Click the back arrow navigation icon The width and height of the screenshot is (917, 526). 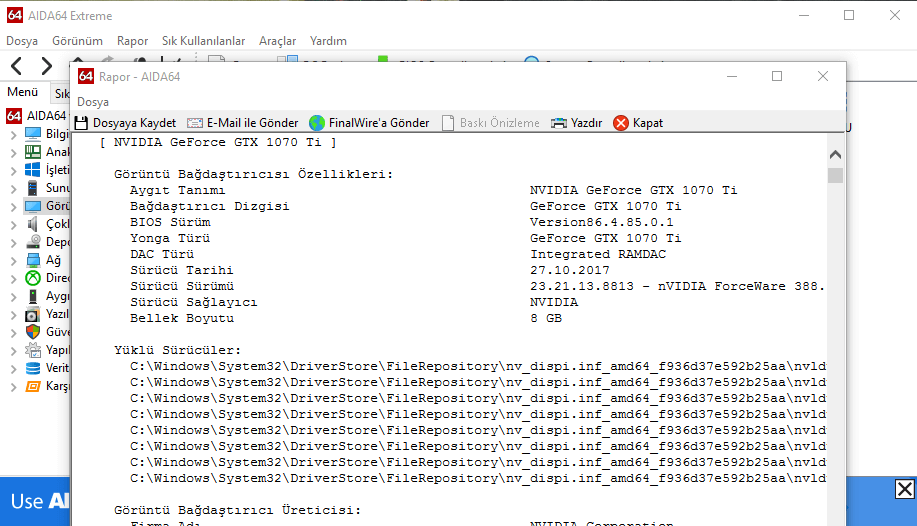click(x=17, y=67)
